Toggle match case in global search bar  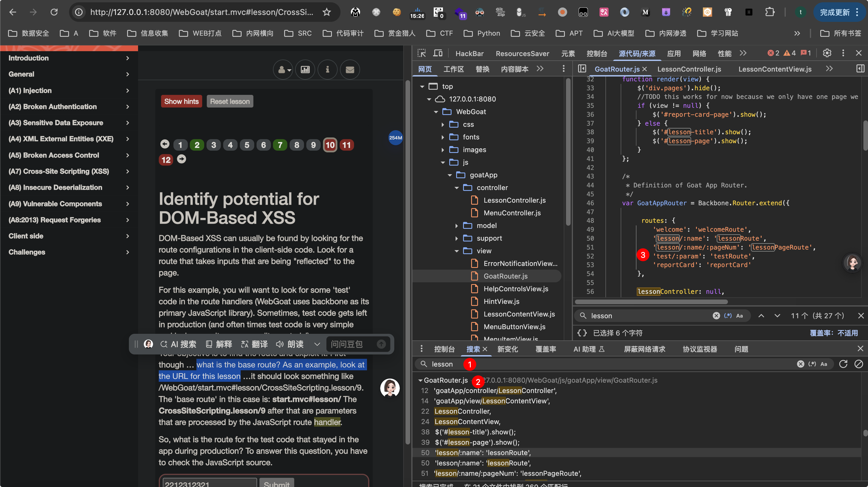pyautogui.click(x=823, y=364)
